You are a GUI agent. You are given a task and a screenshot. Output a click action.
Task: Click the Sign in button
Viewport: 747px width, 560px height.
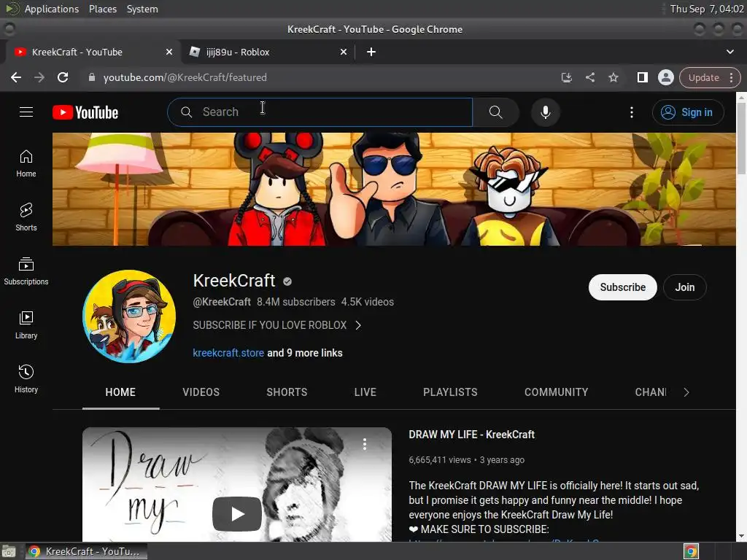point(688,112)
